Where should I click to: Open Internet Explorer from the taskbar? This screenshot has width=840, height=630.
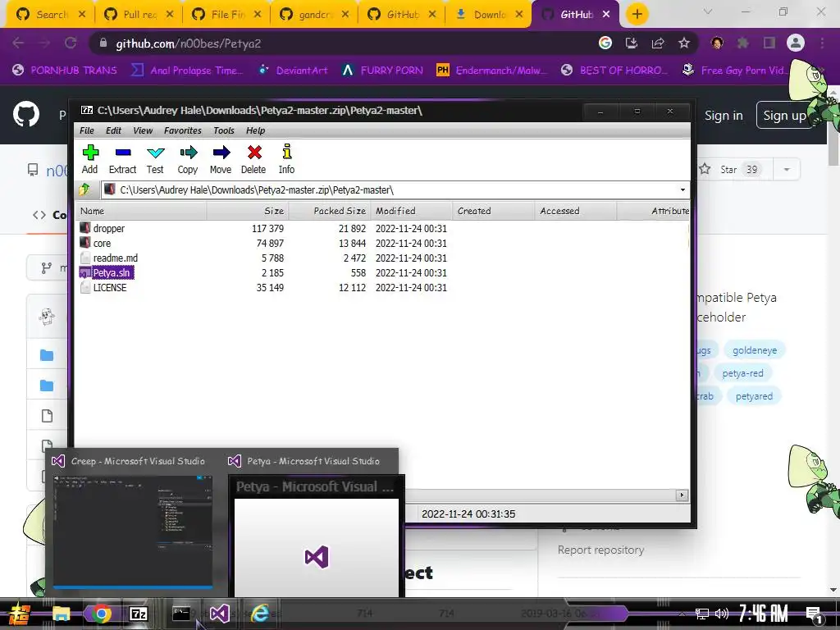click(x=260, y=614)
